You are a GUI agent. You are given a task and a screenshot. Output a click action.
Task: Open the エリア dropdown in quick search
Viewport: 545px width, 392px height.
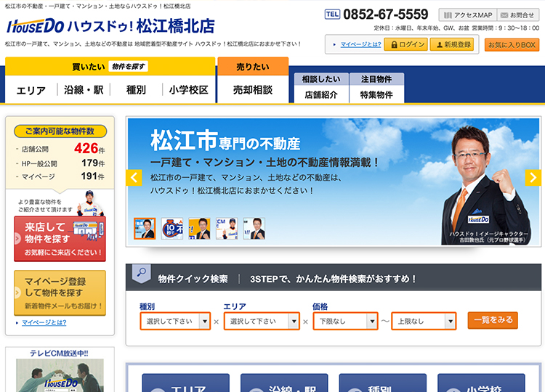262,321
